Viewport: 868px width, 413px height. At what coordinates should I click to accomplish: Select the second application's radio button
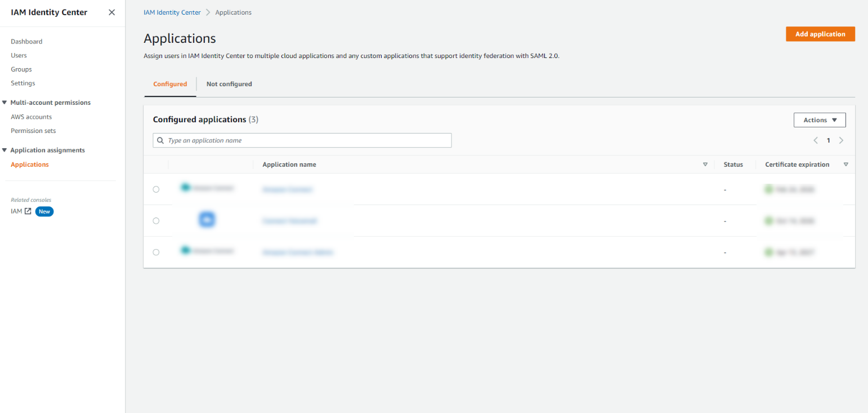click(156, 221)
